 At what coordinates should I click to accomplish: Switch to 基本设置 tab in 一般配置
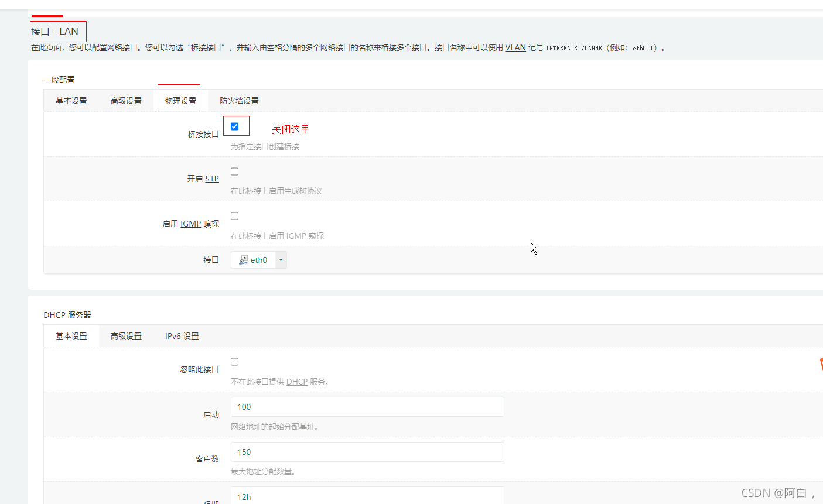tap(71, 101)
